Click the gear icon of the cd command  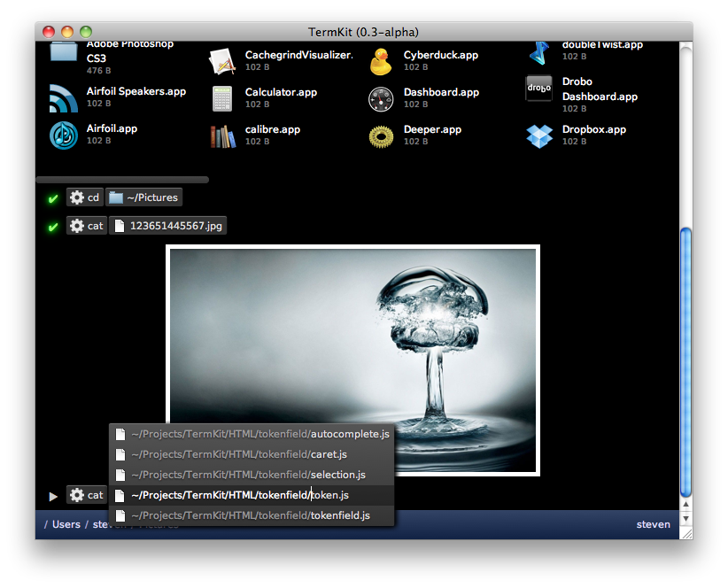tap(77, 197)
